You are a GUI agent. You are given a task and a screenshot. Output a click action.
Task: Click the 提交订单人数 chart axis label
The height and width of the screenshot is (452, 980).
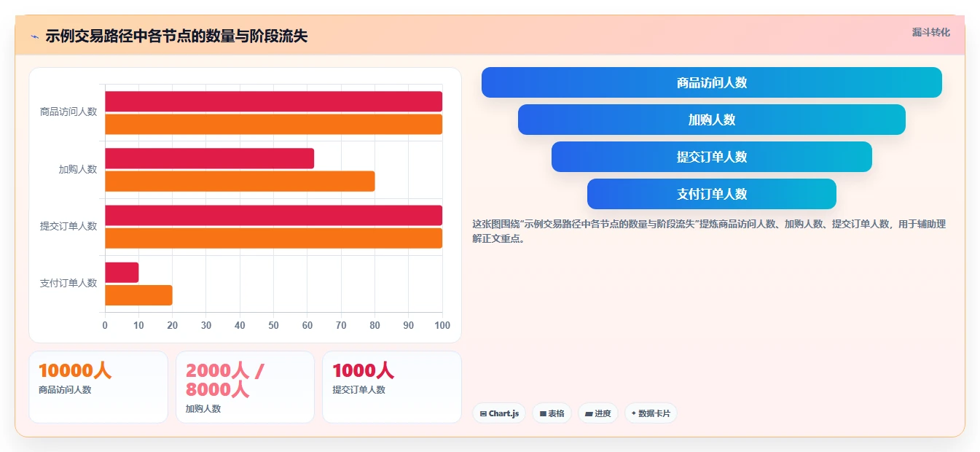[x=68, y=226]
